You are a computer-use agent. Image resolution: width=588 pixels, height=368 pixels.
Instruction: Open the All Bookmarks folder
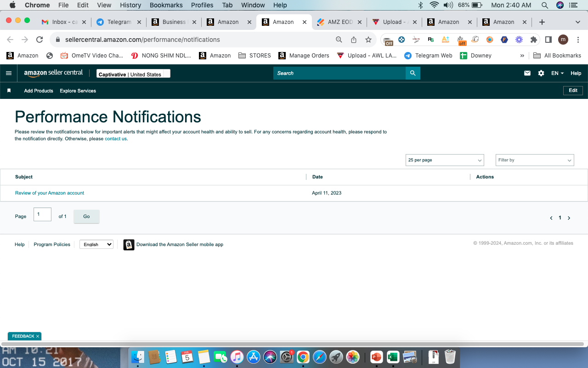click(x=557, y=56)
